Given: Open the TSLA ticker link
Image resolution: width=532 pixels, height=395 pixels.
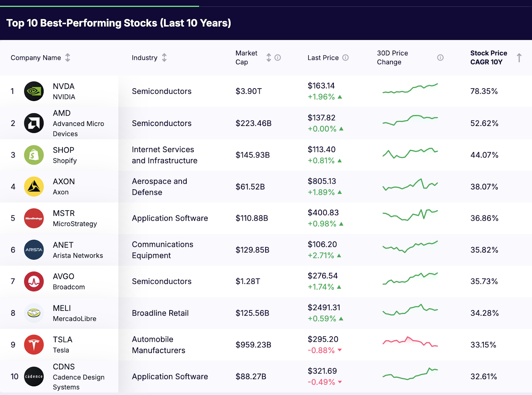Looking at the screenshot, I should pyautogui.click(x=63, y=339).
